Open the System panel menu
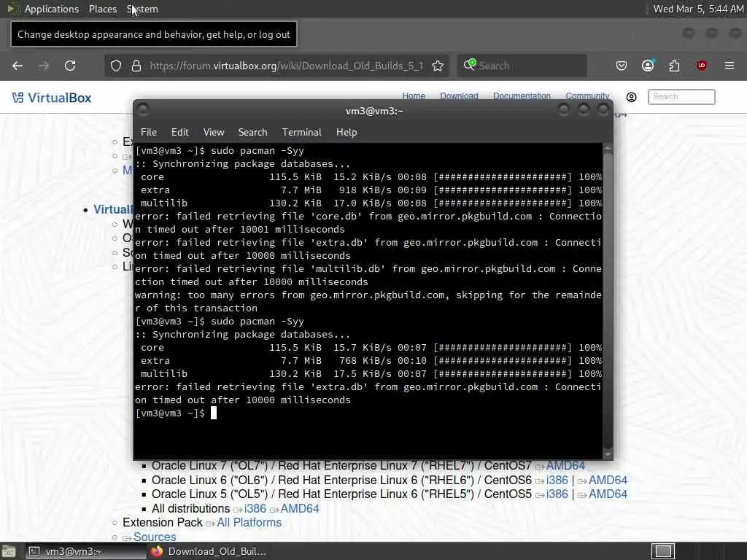The image size is (747, 560). (x=142, y=9)
